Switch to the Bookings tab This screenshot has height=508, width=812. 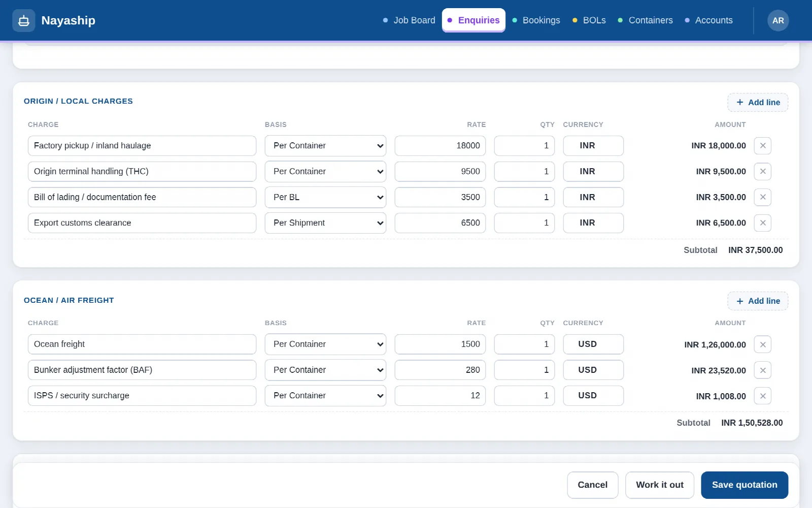pos(536,20)
